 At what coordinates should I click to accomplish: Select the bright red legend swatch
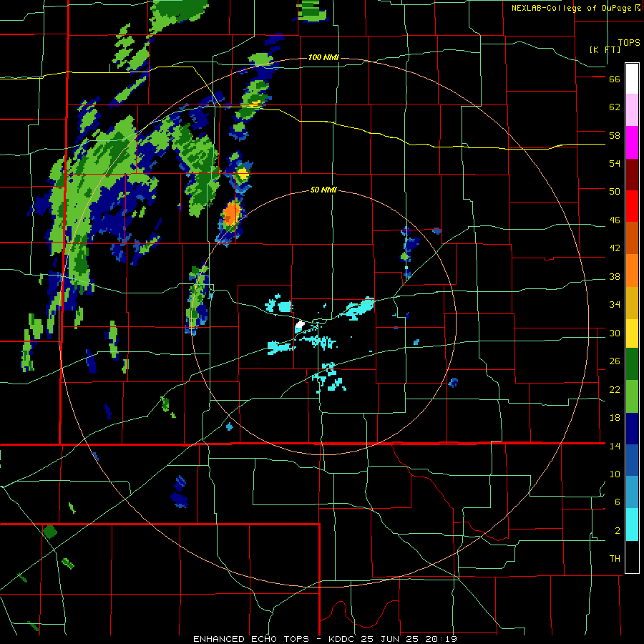click(x=632, y=206)
